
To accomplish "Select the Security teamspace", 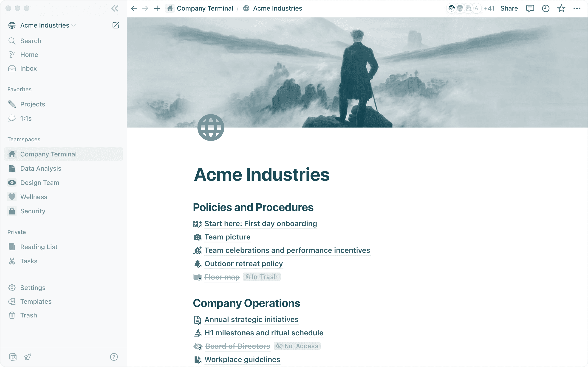I will click(33, 211).
